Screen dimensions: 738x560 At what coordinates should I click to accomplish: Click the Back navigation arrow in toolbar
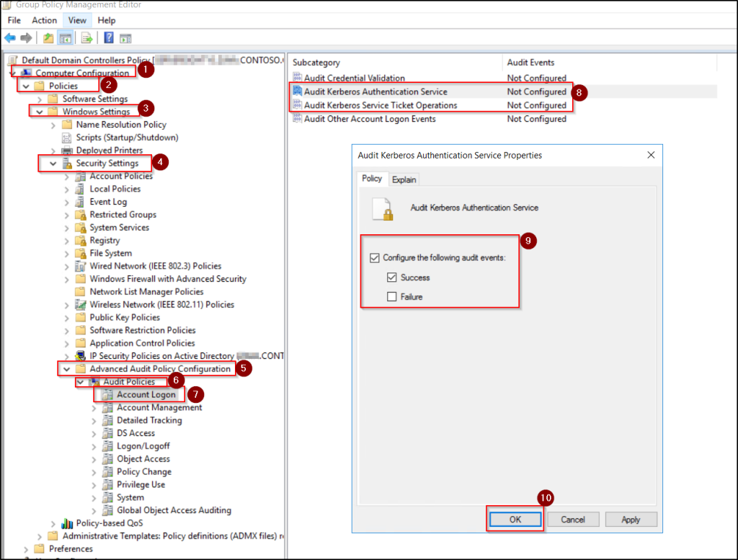(x=9, y=37)
